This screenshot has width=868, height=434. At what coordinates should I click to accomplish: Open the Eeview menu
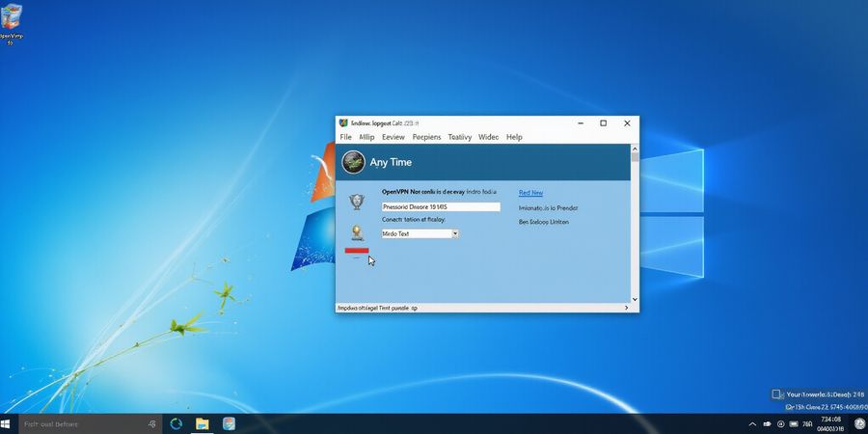393,137
